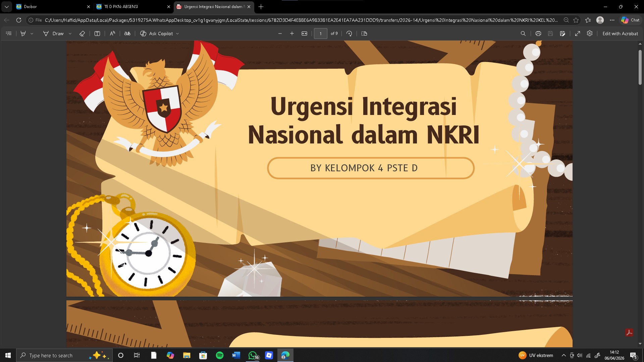The width and height of the screenshot is (644, 362).
Task: Open the Favorites list
Action: (x=588, y=20)
